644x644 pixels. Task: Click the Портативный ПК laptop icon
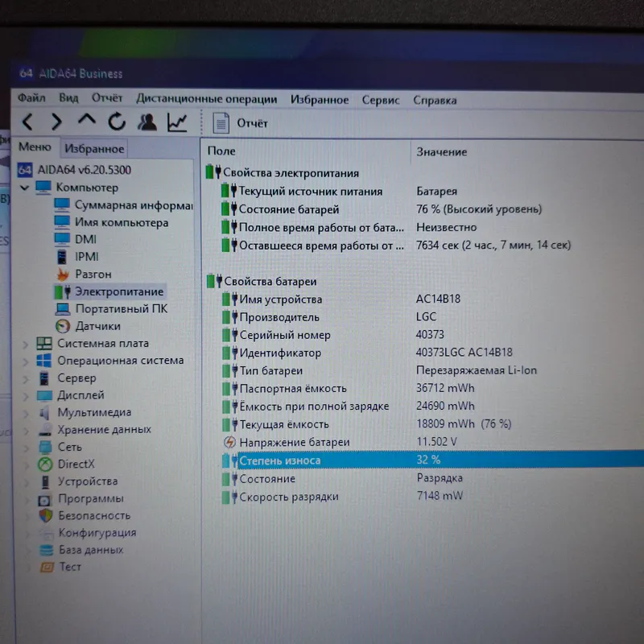tap(63, 309)
